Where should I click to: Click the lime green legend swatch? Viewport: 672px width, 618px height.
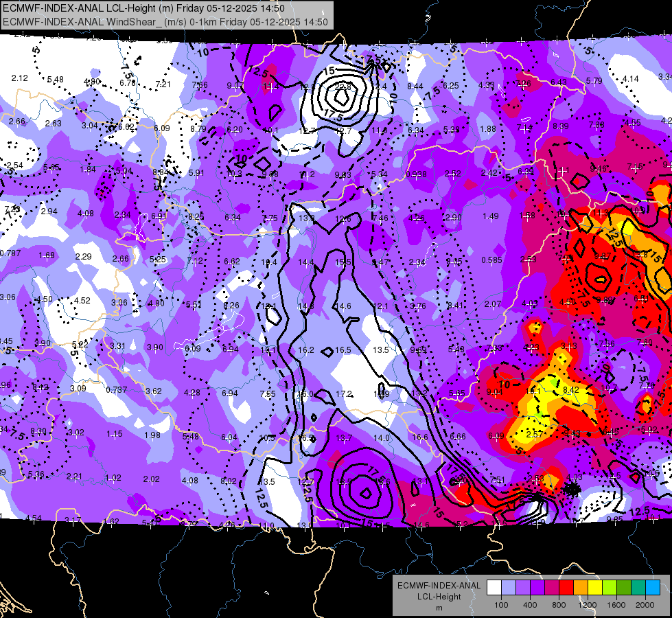(x=610, y=588)
